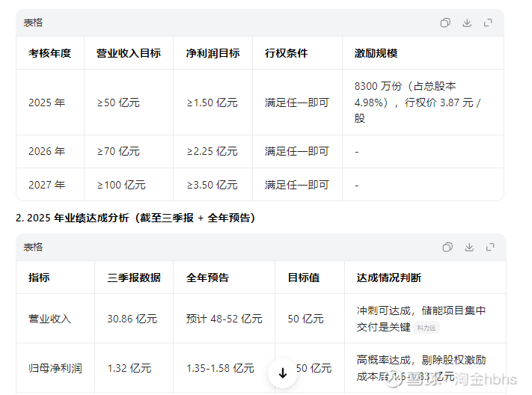Screen dimensions: 532x395
Task: Open the 科力远 source citation tag
Action: click(x=426, y=328)
